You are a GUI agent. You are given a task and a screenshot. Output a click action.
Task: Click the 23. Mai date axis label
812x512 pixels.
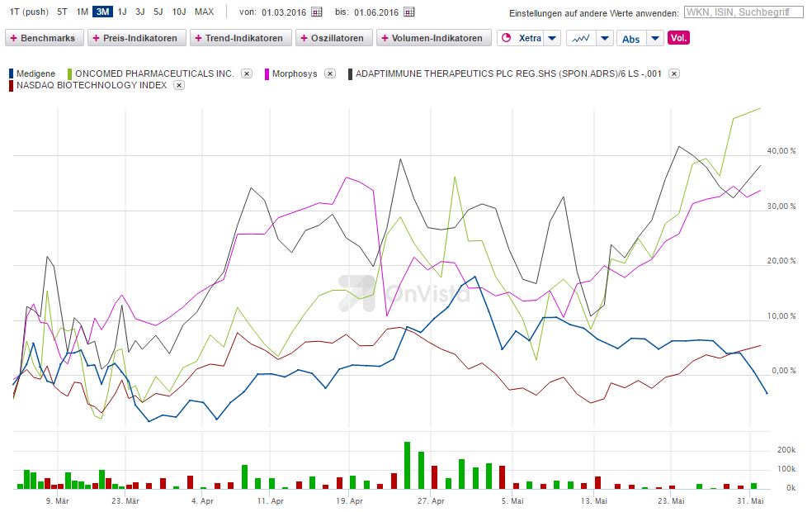coord(671,501)
